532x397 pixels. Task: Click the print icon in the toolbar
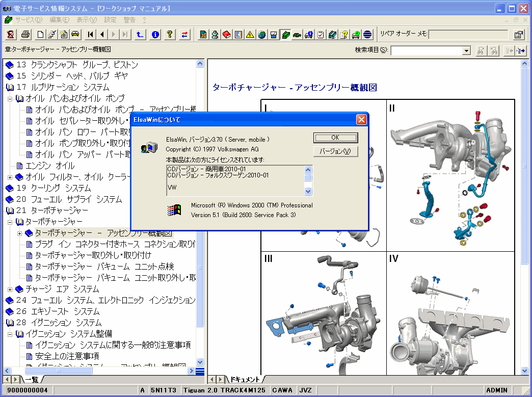pyautogui.click(x=25, y=34)
